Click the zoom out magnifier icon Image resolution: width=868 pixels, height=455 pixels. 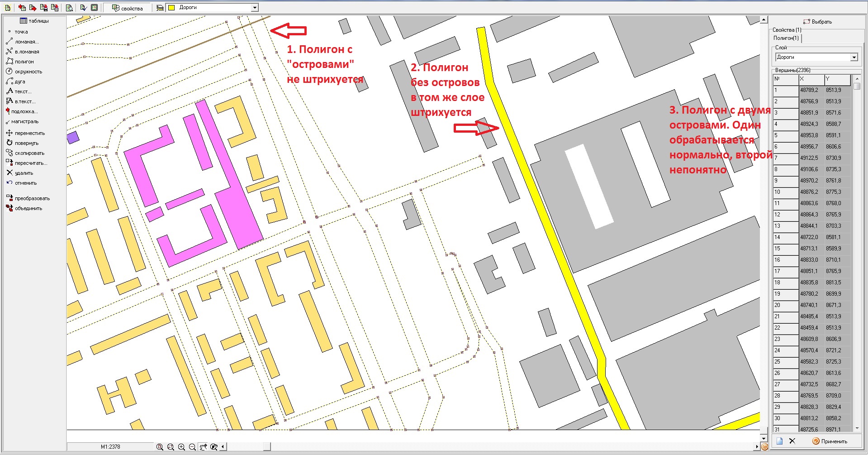[x=192, y=447]
